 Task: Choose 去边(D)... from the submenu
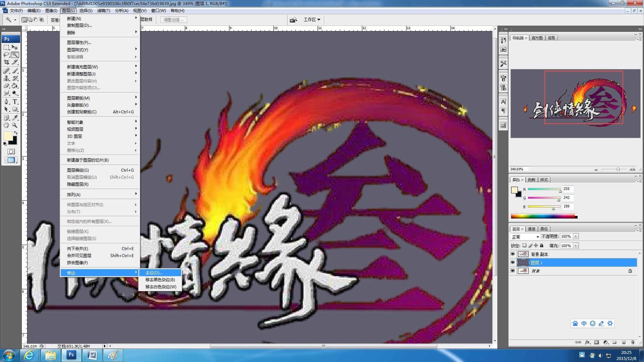point(154,273)
